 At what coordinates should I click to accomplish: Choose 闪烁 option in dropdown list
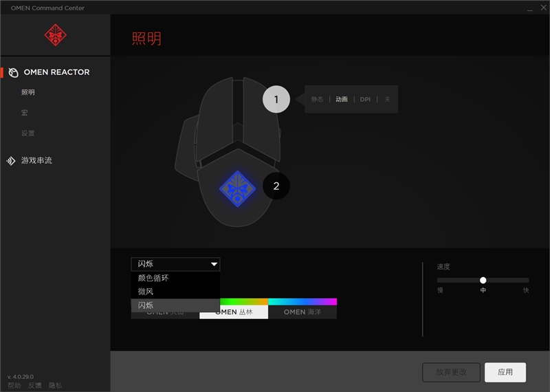(175, 305)
